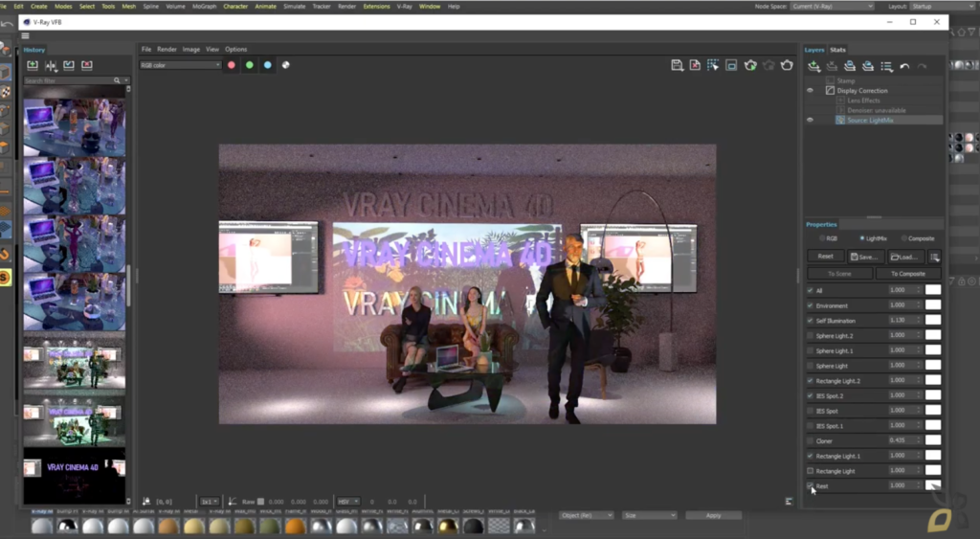Activate the region render icon

[731, 65]
